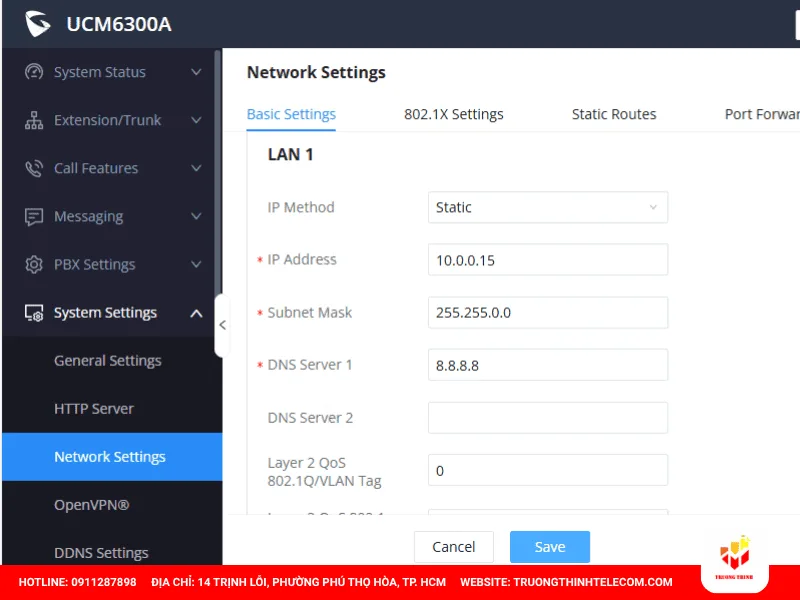The height and width of the screenshot is (600, 800).
Task: Click the PBX Settings menu label
Action: [95, 264]
